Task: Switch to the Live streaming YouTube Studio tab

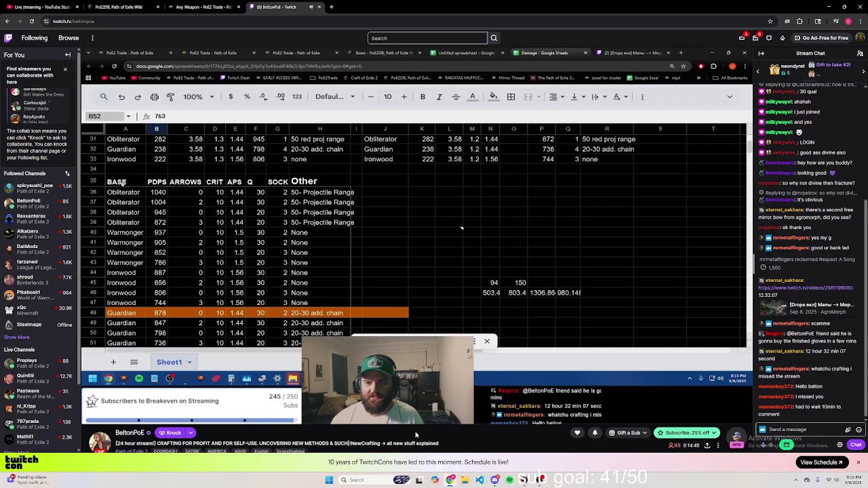Action: click(x=42, y=7)
